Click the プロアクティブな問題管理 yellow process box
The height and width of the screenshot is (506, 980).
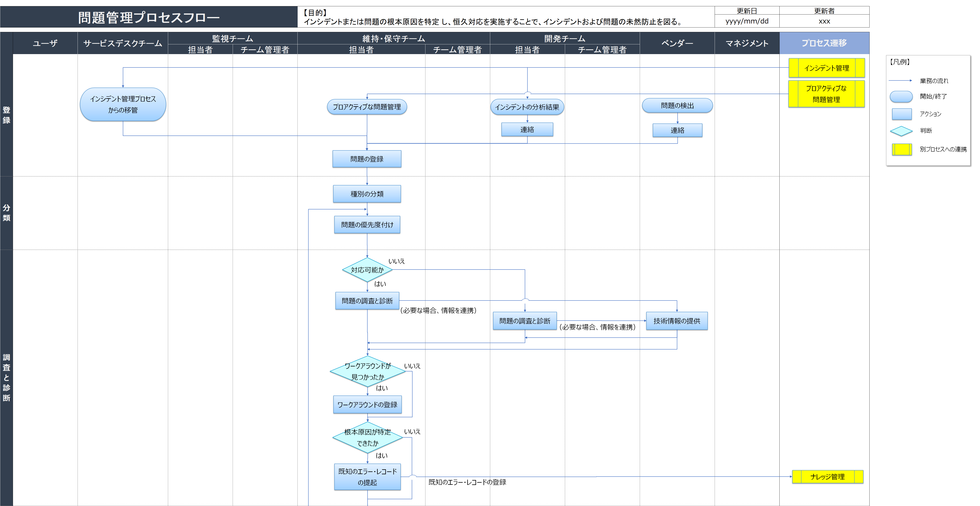826,94
